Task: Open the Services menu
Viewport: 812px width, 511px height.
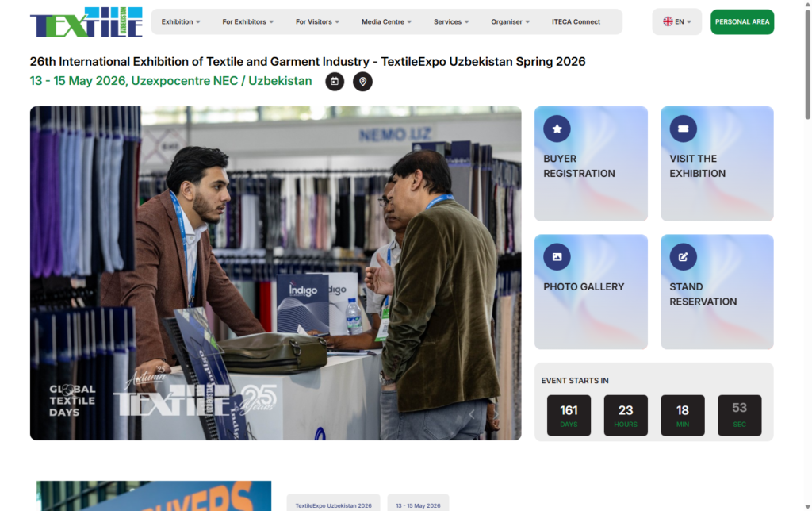Action: click(451, 22)
